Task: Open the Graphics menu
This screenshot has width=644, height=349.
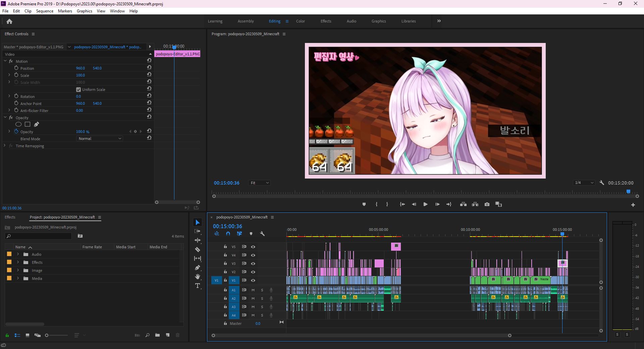Action: (x=84, y=11)
